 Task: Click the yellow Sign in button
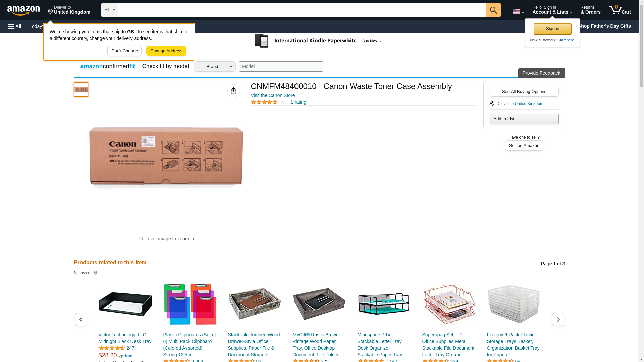(x=552, y=29)
